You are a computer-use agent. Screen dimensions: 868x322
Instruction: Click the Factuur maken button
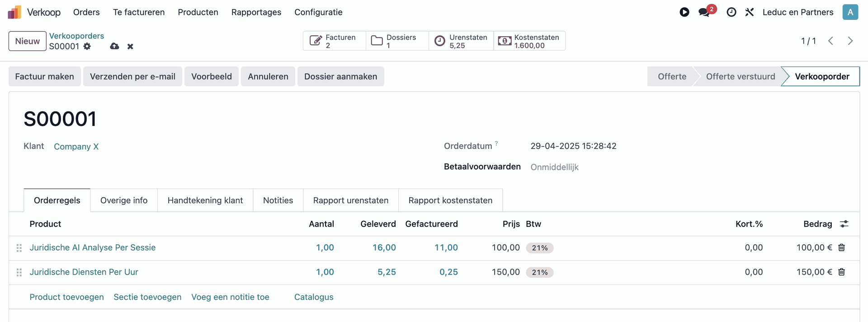point(44,76)
